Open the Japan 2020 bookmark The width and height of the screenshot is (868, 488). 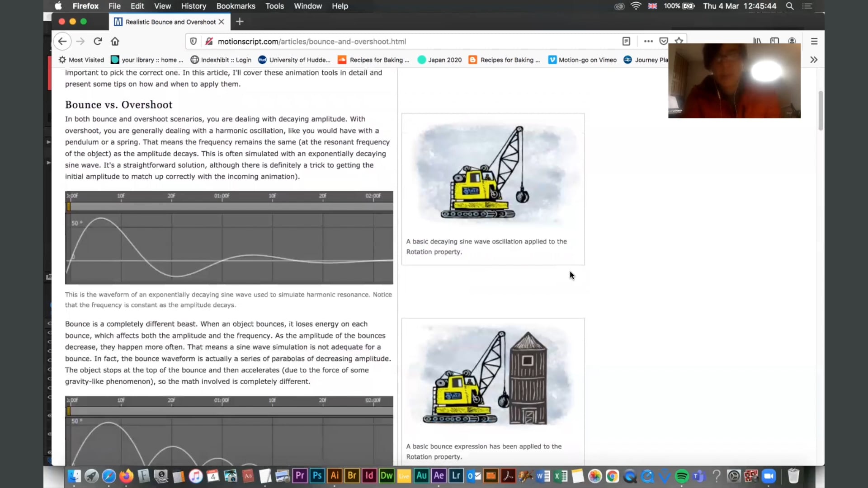pyautogui.click(x=440, y=60)
